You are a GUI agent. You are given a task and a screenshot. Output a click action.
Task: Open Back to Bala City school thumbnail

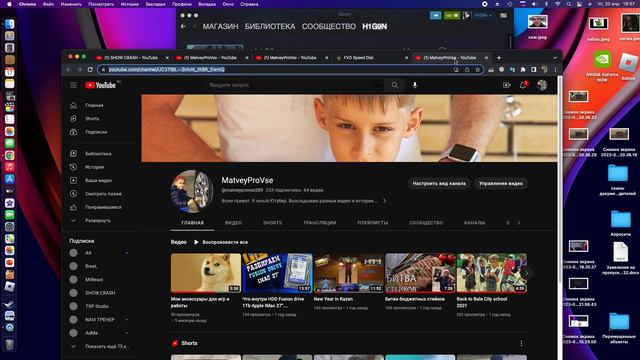[x=491, y=273]
